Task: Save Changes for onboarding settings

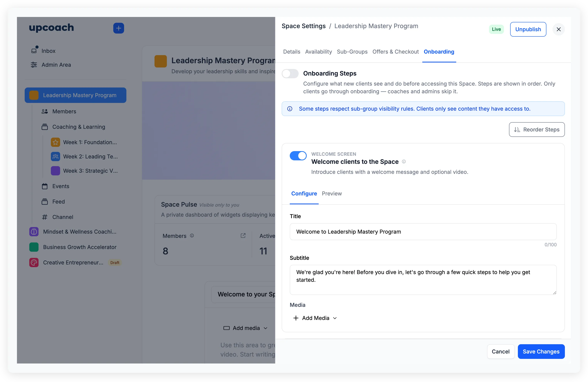Action: coord(541,351)
